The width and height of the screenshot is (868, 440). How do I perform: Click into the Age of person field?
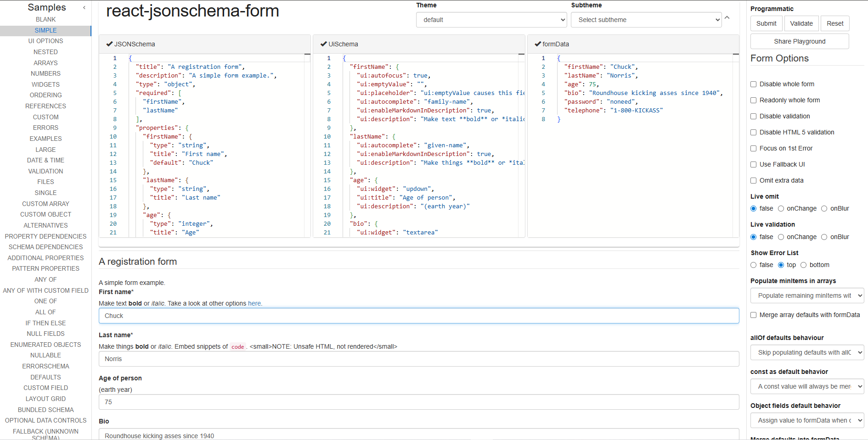pyautogui.click(x=419, y=402)
